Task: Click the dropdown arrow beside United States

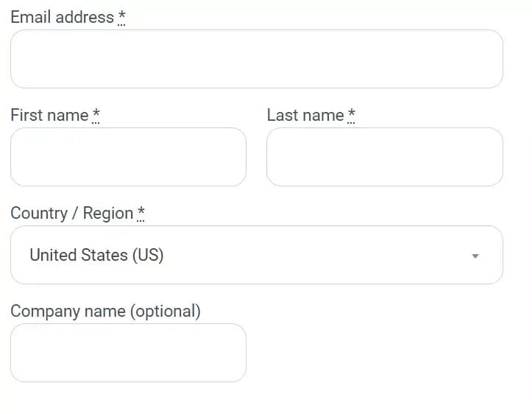Action: pos(475,256)
